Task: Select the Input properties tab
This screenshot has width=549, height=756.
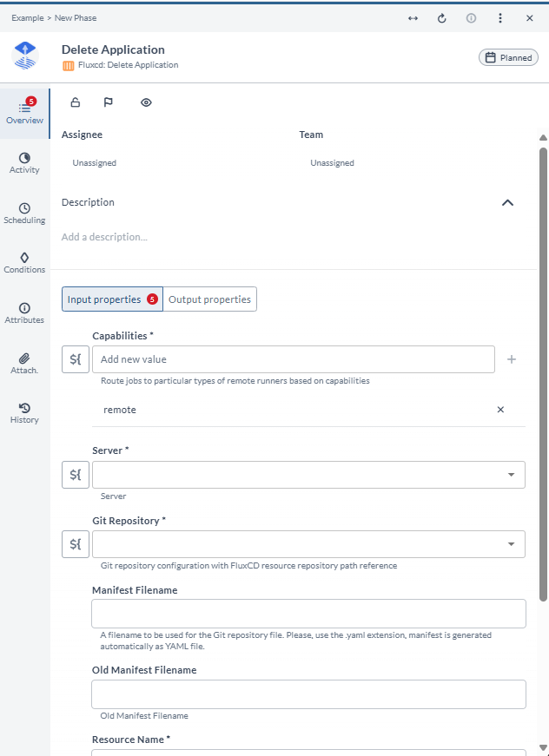Action: click(x=112, y=299)
